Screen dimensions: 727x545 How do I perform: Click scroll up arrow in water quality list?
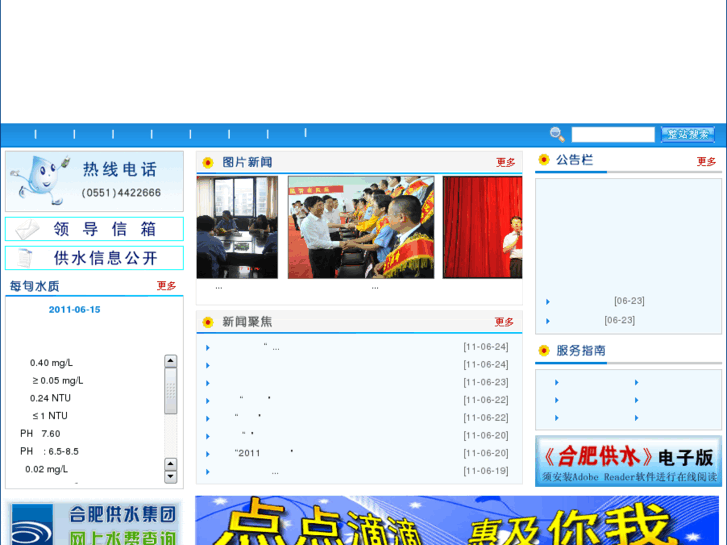[x=171, y=361]
